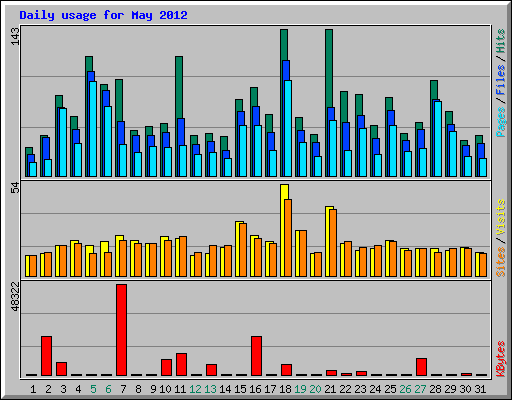Click the day 21 x-axis label
Image resolution: width=512 pixels, height=400 pixels.
coord(330,389)
